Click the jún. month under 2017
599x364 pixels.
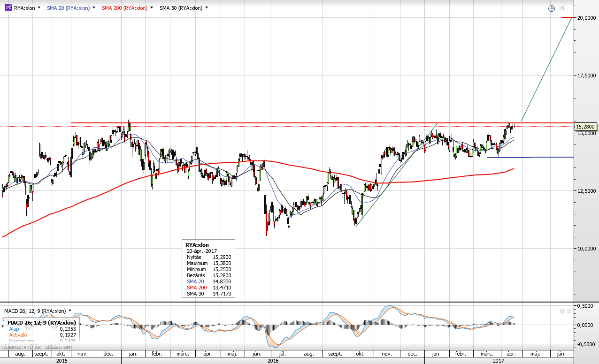(561, 354)
